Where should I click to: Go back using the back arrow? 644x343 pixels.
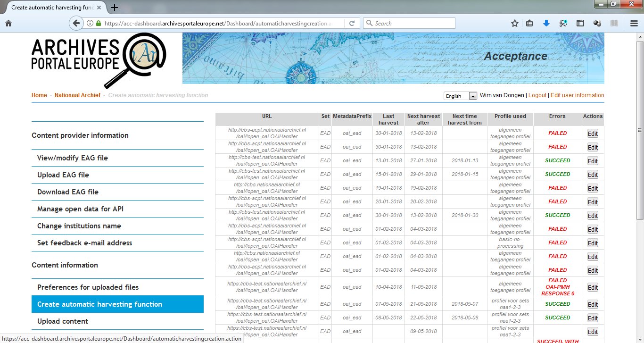pyautogui.click(x=76, y=23)
